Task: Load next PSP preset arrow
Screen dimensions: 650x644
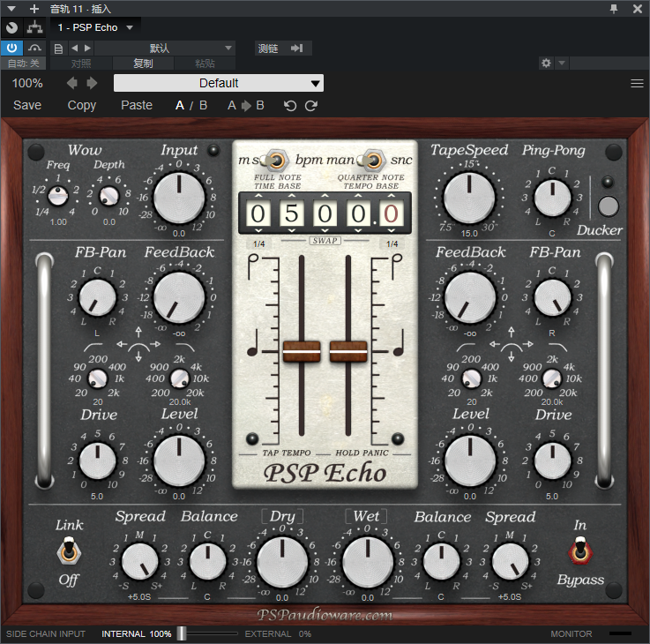Action: click(92, 83)
